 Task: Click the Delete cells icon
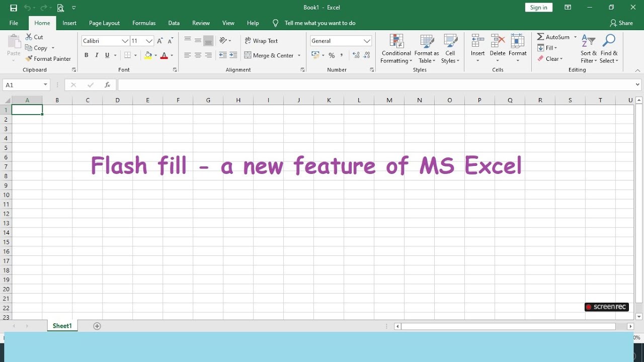click(x=498, y=42)
